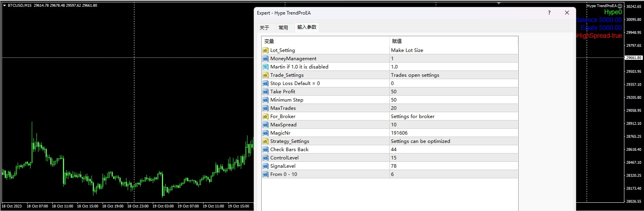Viewport: 644px width, 211px height.
Task: Click the For_Broker string icon
Action: pyautogui.click(x=265, y=117)
